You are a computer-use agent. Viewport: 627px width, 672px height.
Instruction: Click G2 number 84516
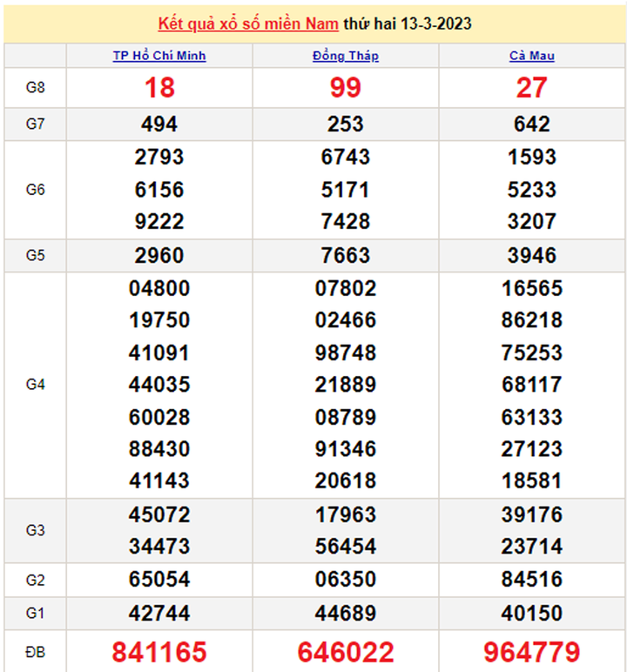tap(532, 580)
